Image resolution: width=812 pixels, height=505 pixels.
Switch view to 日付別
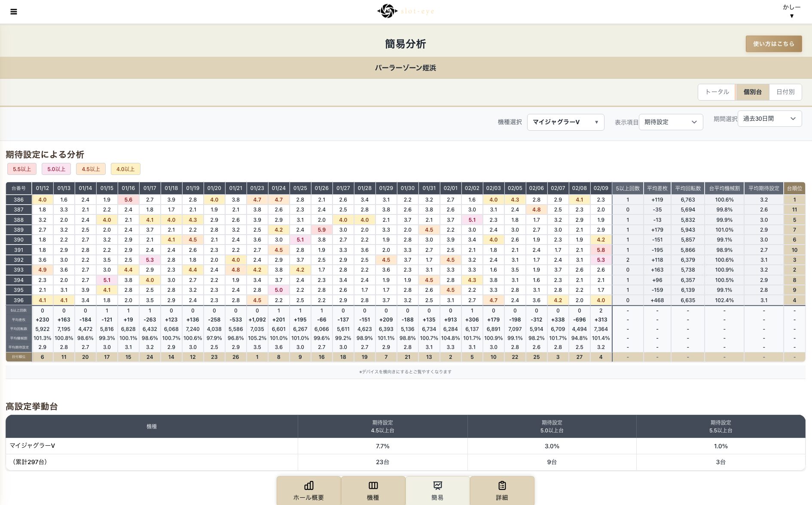point(785,92)
